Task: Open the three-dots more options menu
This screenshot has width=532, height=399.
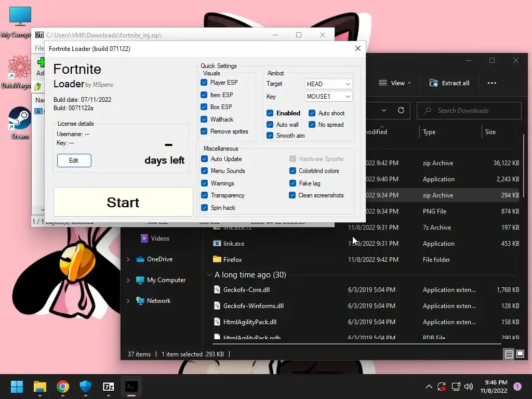Action: pos(491,83)
